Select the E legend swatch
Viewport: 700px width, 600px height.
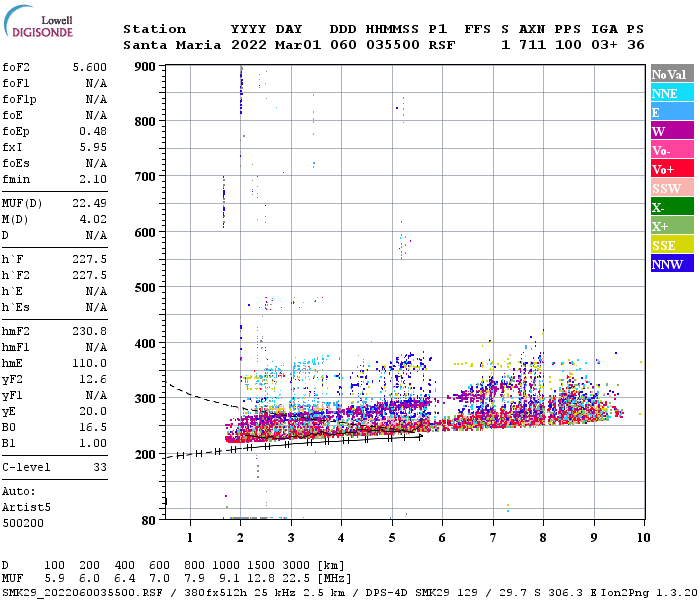(x=672, y=112)
